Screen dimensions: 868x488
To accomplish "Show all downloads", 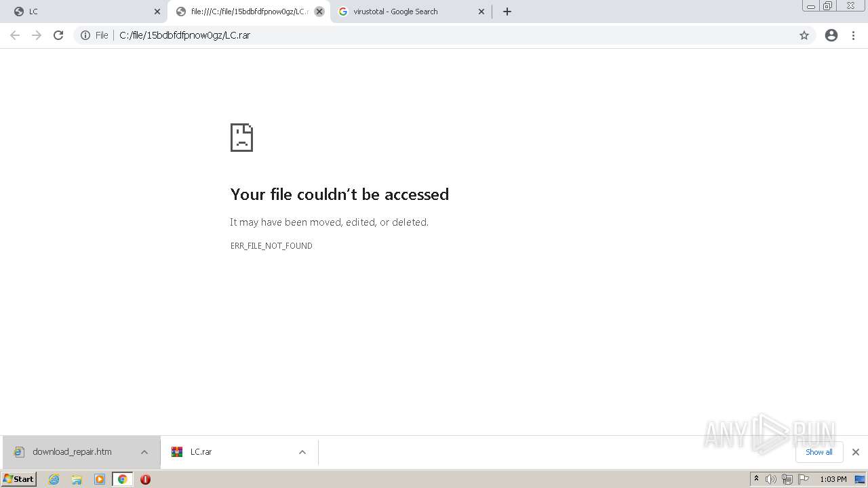I will point(819,452).
